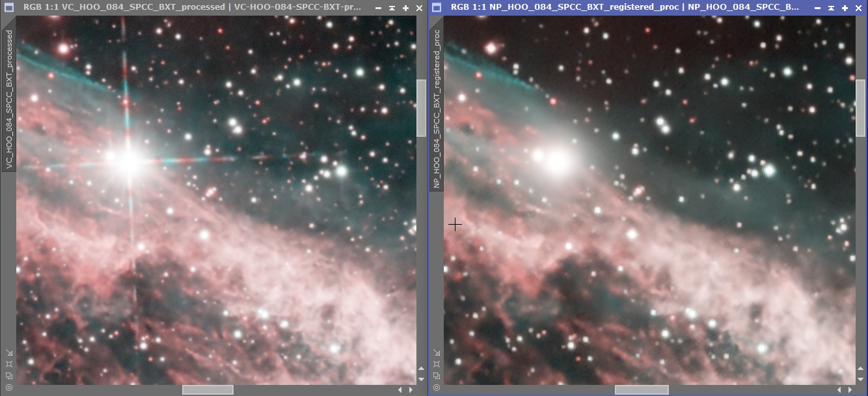
Task: Click the fit-view frame icon in the VC window
Action: [x=8, y=364]
